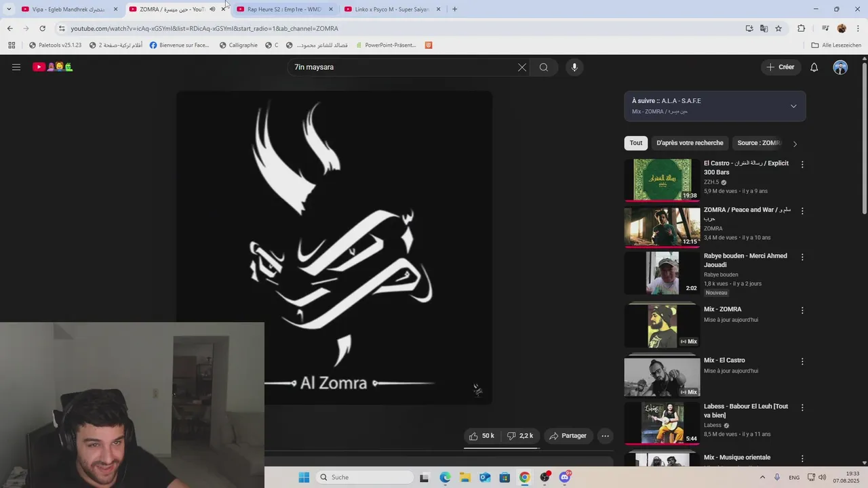Translate this page icon in address bar

[764, 28]
